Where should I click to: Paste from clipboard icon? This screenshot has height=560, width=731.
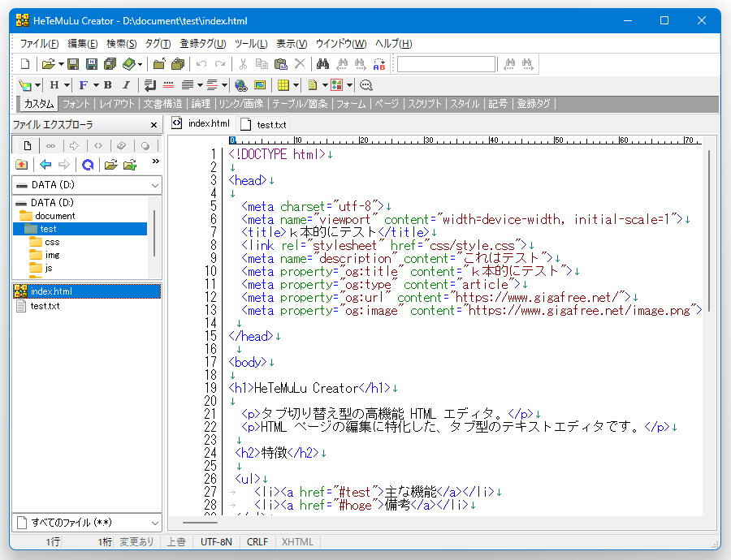tap(281, 64)
